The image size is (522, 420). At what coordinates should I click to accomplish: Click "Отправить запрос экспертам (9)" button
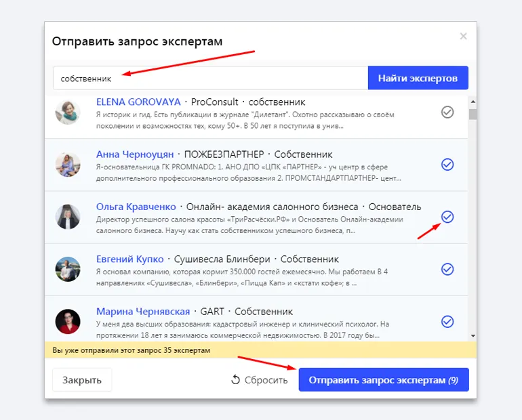(383, 380)
